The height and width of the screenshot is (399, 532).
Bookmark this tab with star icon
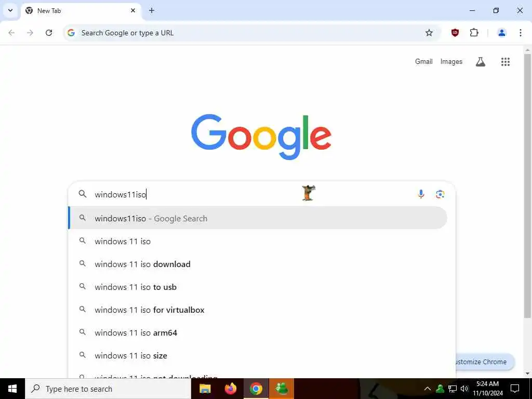tap(429, 33)
